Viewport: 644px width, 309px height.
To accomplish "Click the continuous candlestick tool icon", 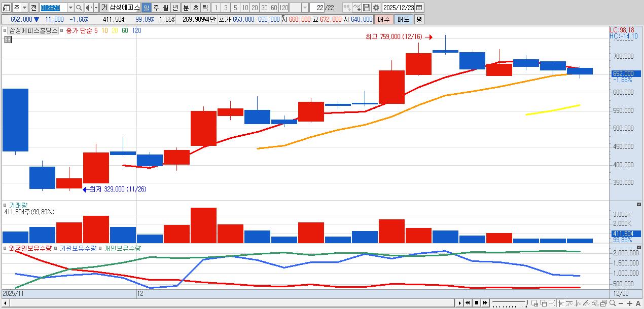I will tap(347, 8).
